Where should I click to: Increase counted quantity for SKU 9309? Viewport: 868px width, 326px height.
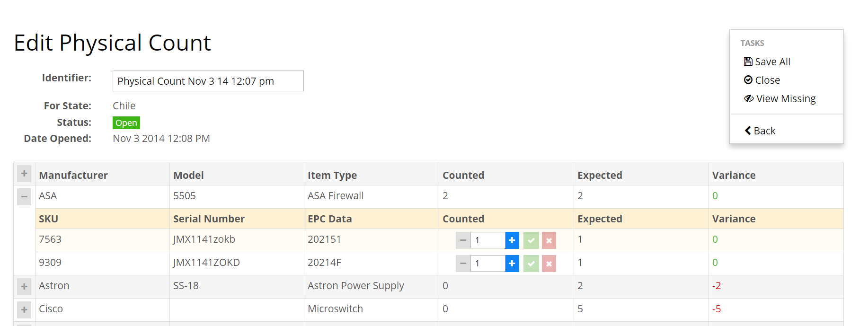tap(512, 264)
